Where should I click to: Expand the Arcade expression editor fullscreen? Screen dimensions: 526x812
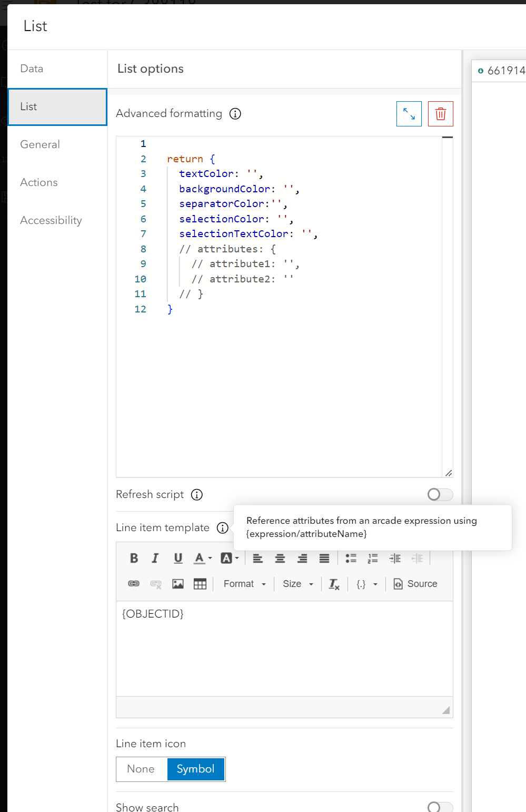point(409,113)
